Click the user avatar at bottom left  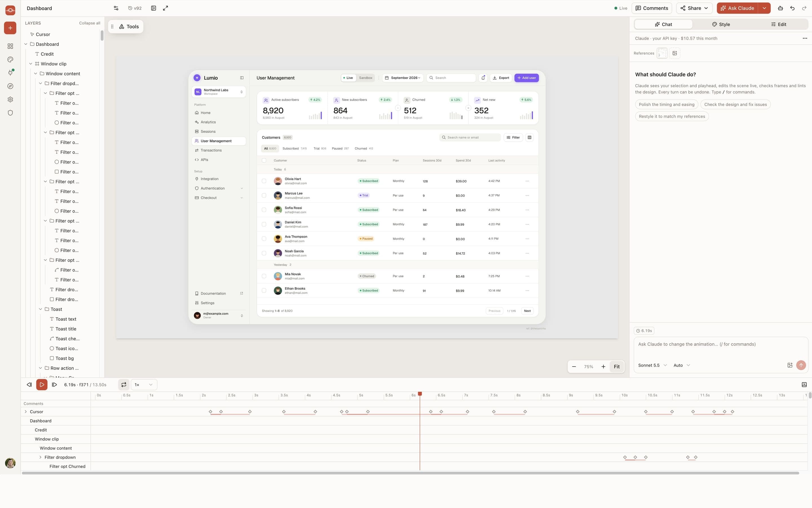coord(10,463)
